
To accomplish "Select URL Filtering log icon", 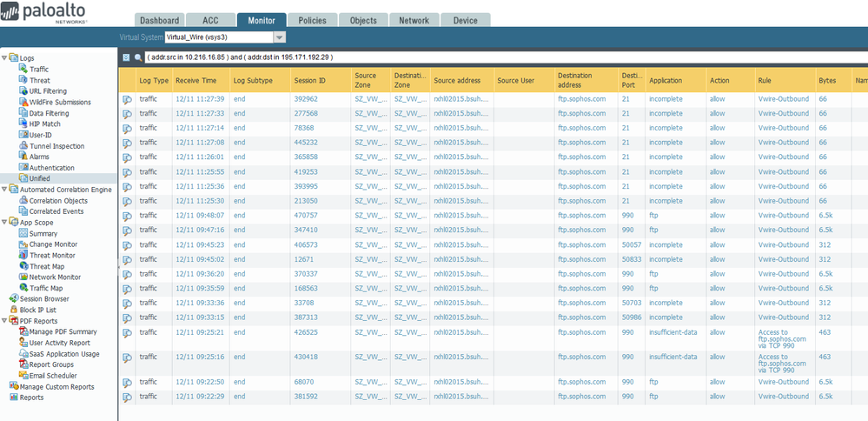I will [x=23, y=91].
